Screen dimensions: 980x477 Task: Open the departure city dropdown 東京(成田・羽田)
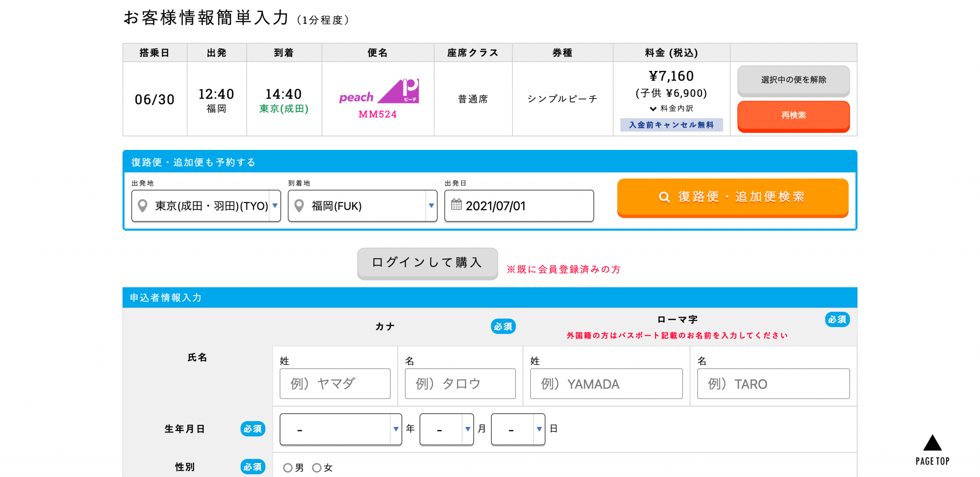click(206, 206)
